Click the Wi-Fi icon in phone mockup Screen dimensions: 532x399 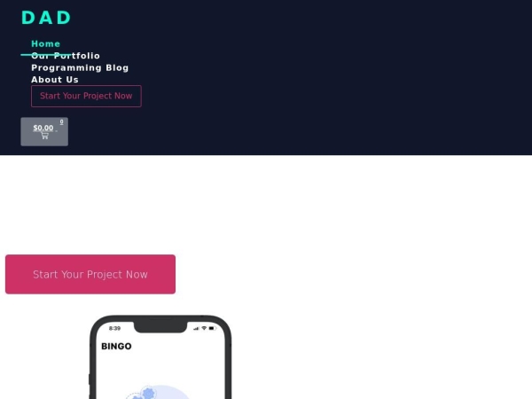coord(204,328)
